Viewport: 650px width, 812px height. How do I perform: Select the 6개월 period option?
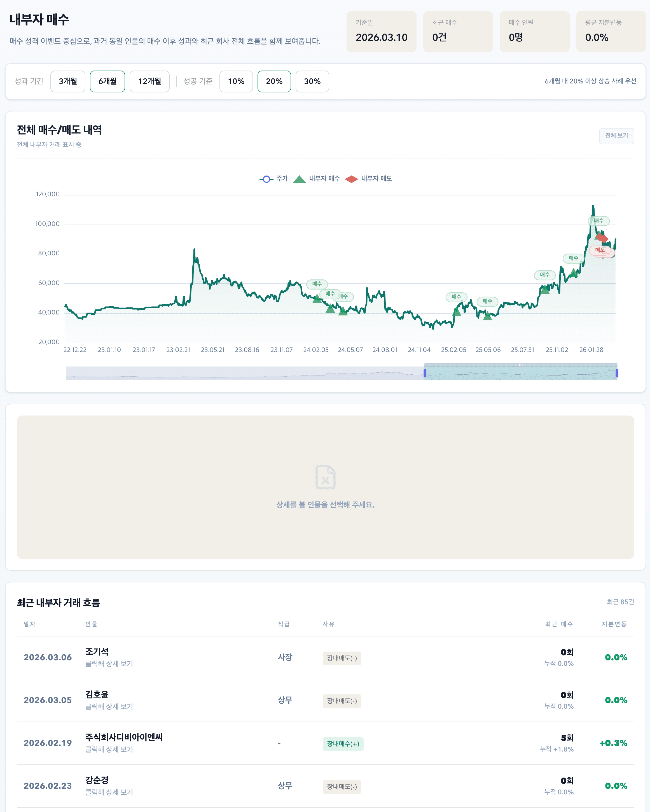coord(107,81)
